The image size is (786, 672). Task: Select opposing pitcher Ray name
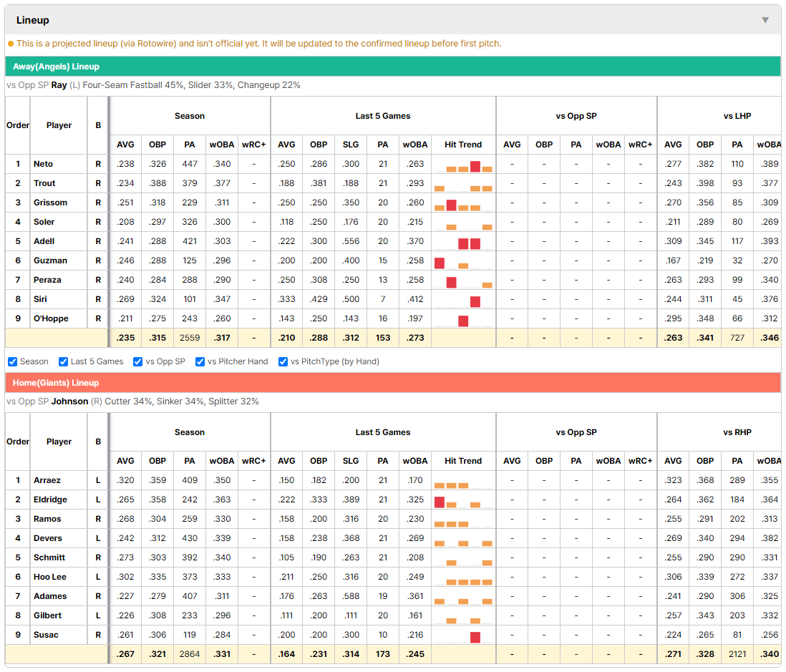click(59, 85)
